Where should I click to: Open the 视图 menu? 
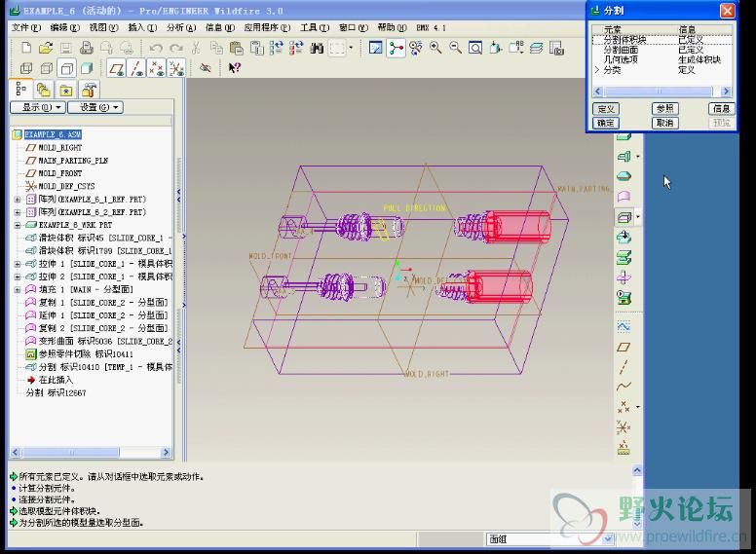pos(103,27)
